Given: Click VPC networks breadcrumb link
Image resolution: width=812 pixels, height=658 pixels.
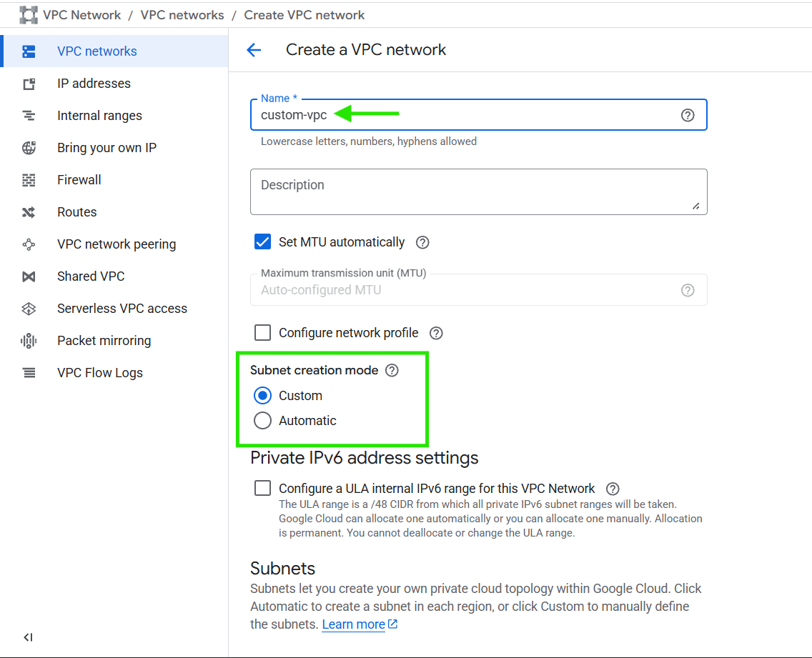Looking at the screenshot, I should tap(182, 15).
